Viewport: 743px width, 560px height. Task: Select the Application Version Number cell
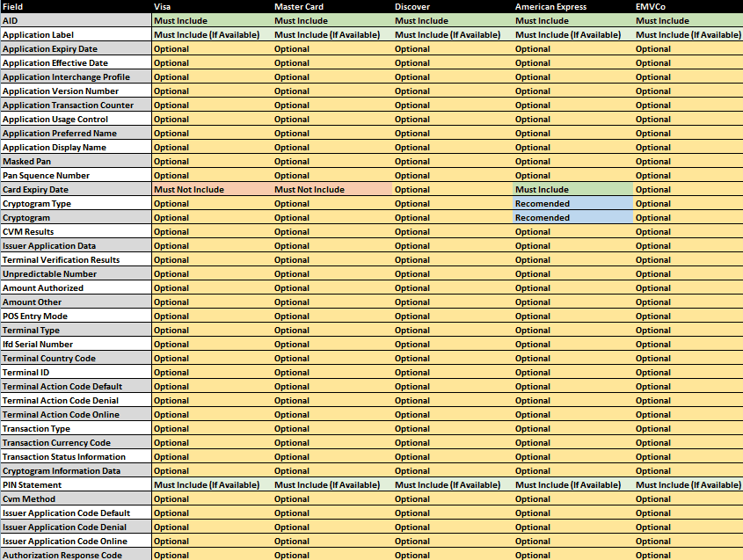point(76,91)
